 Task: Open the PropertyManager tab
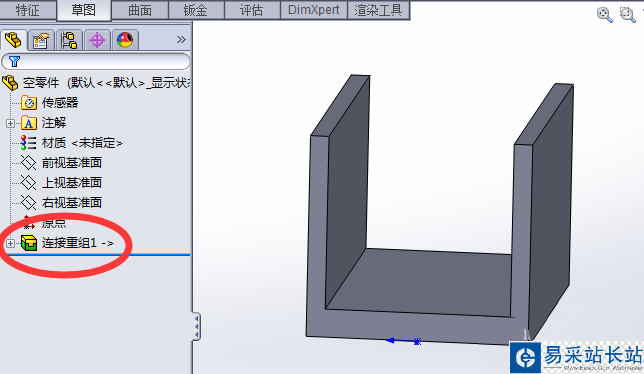41,40
